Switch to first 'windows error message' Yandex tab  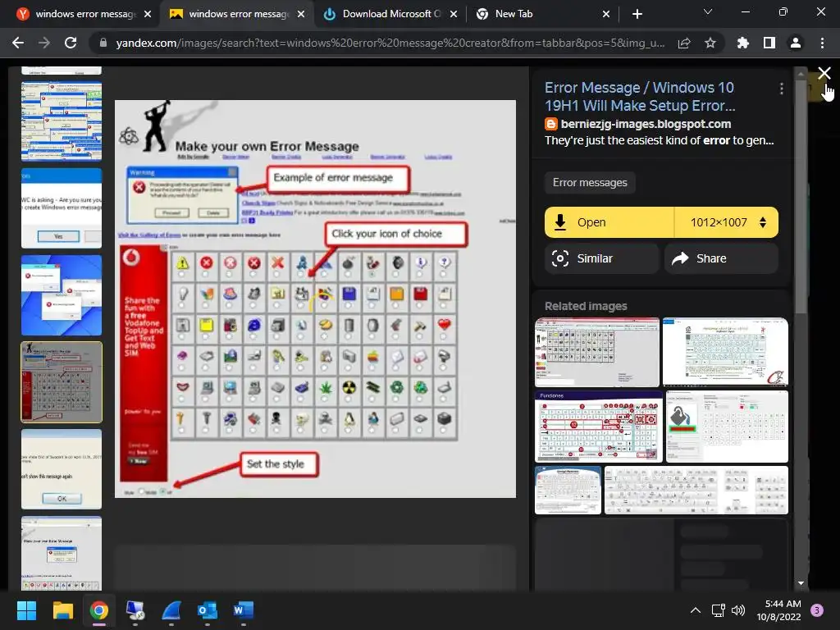coord(84,14)
